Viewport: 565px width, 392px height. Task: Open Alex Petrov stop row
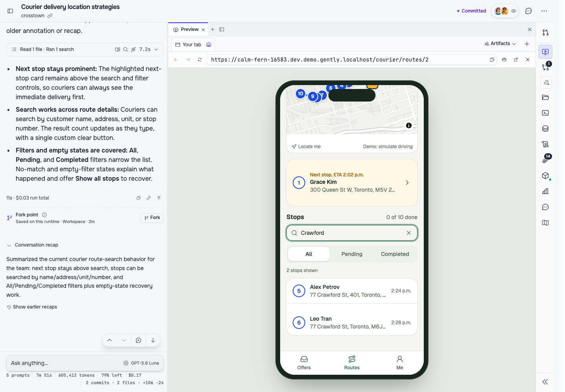(352, 291)
